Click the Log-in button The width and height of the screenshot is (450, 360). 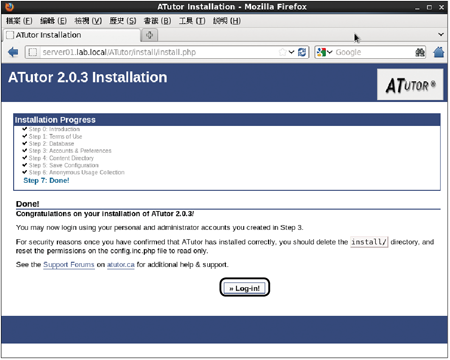[x=245, y=288]
